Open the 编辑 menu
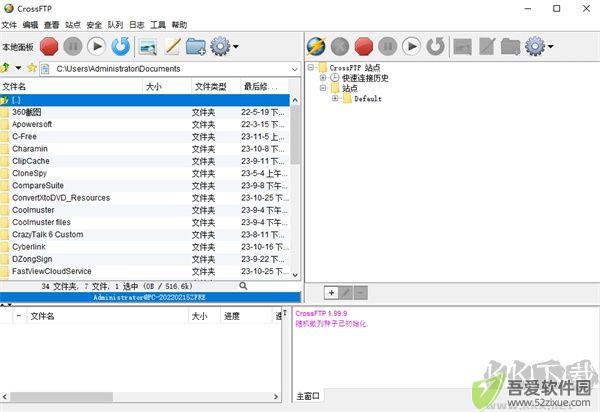 pyautogui.click(x=30, y=25)
